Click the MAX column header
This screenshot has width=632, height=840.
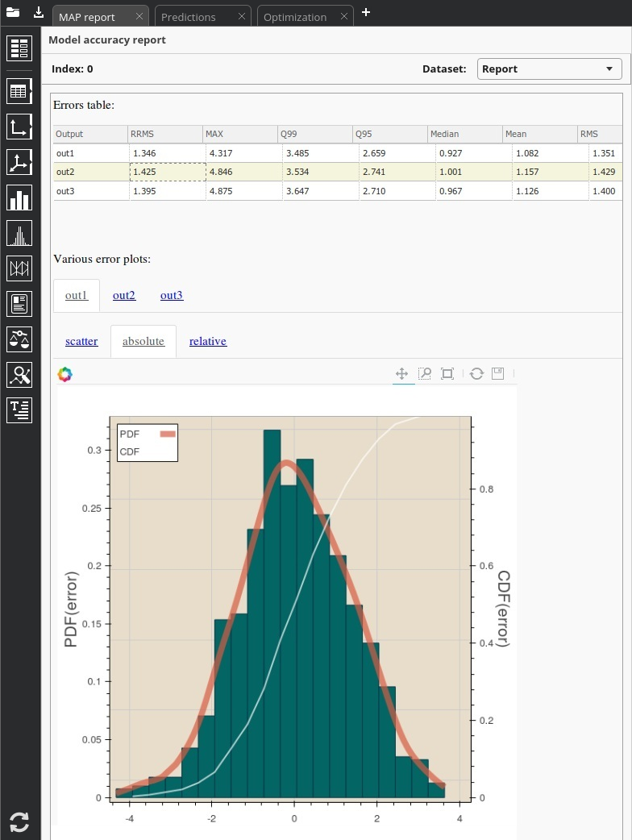click(240, 134)
